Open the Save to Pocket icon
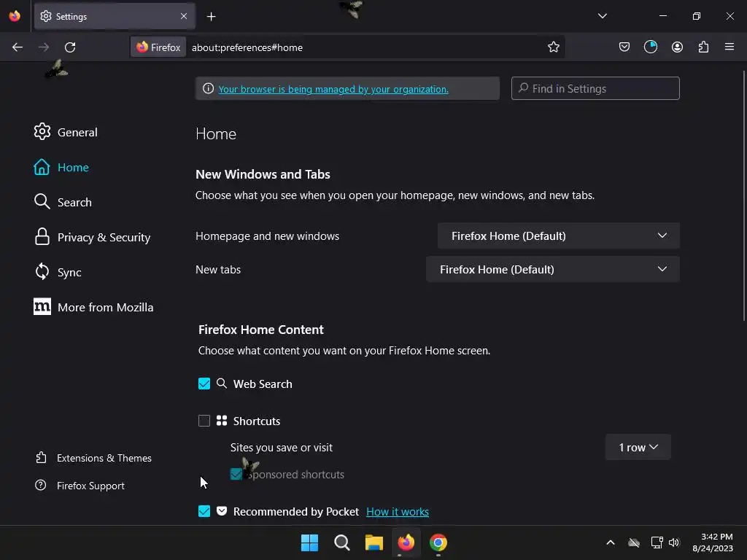 pyautogui.click(x=624, y=47)
